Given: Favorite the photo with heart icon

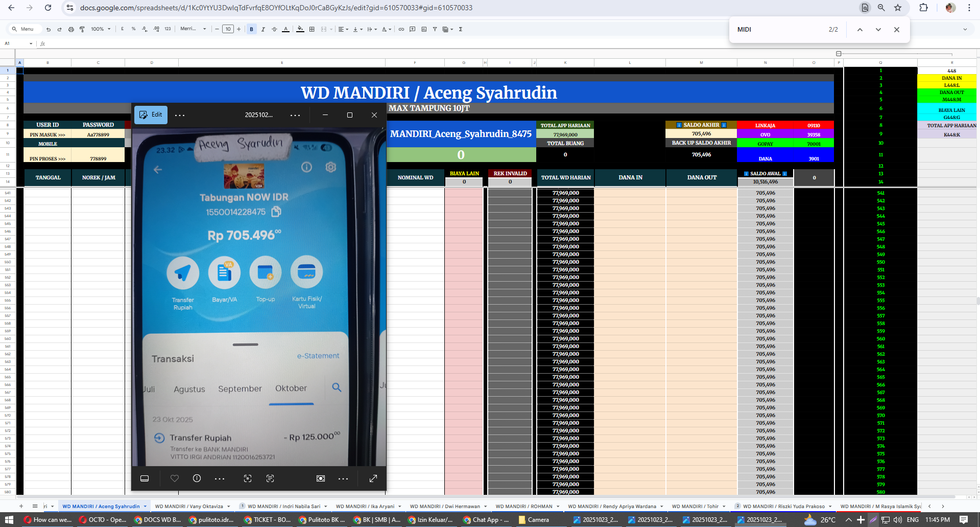Looking at the screenshot, I should pyautogui.click(x=175, y=478).
